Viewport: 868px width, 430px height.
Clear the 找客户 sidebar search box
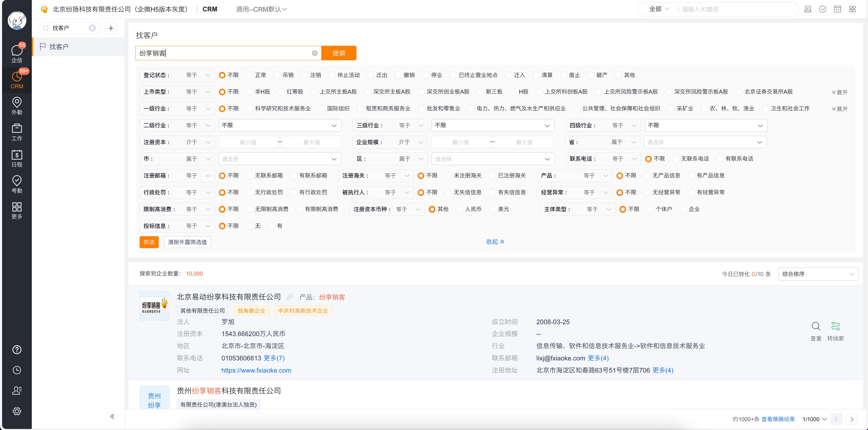92,28
